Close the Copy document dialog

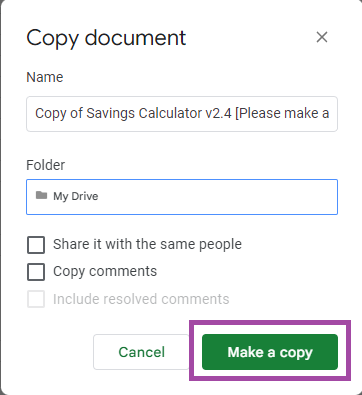tap(322, 37)
